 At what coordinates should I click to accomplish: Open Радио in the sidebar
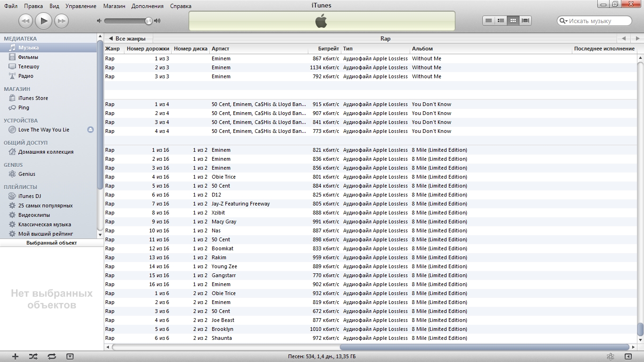pos(48,76)
